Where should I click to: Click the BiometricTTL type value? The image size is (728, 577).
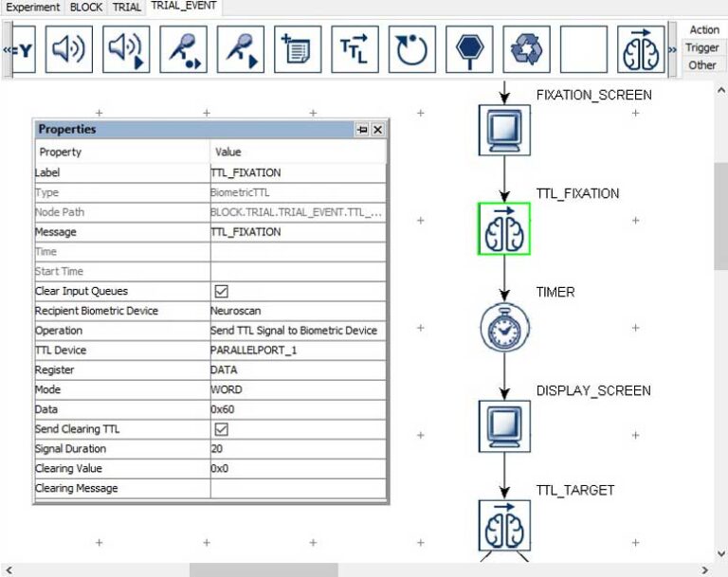click(298, 192)
